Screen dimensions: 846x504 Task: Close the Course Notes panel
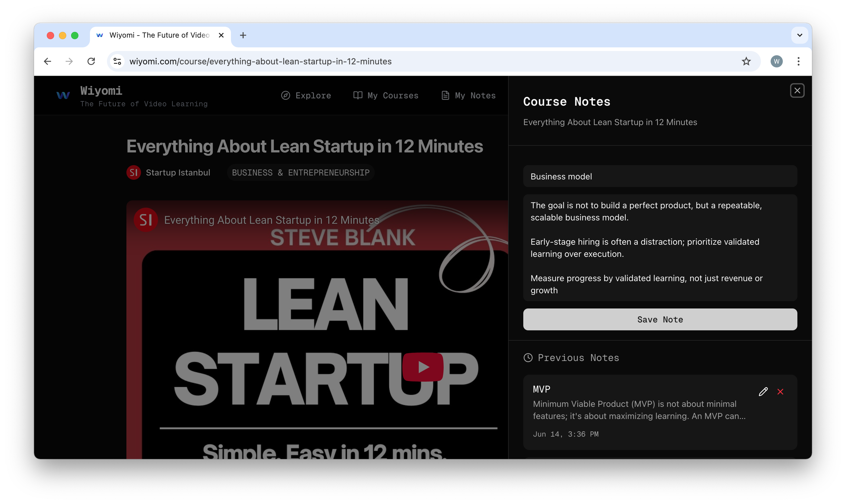click(797, 90)
